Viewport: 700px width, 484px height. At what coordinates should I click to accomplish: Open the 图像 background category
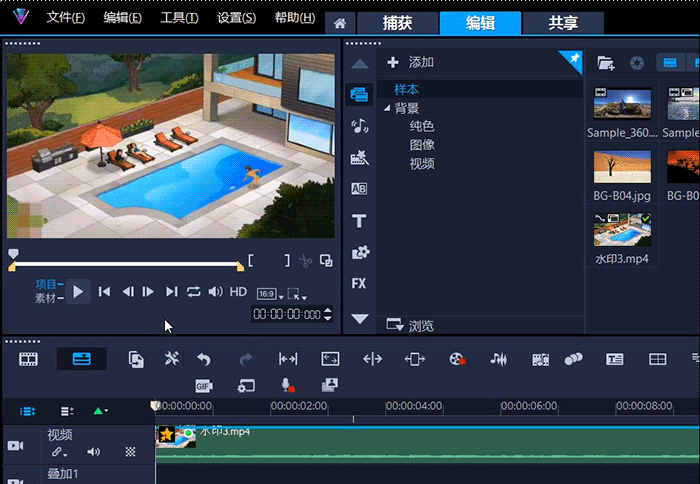[x=422, y=145]
